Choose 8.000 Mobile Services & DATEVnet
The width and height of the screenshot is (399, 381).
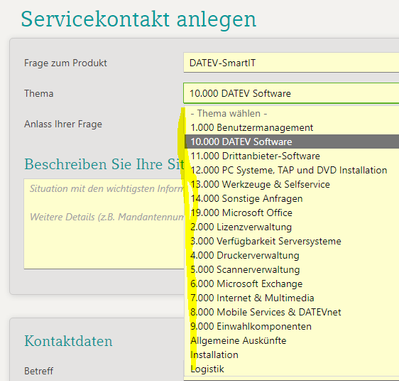[292, 312]
